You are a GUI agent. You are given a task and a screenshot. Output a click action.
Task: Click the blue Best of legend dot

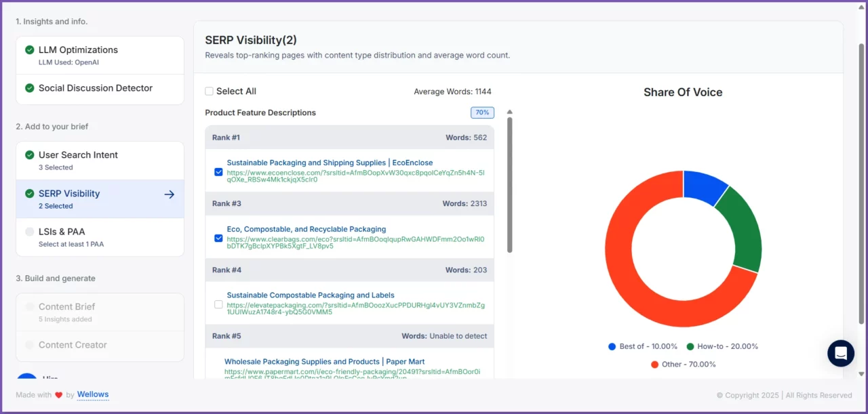[612, 346]
